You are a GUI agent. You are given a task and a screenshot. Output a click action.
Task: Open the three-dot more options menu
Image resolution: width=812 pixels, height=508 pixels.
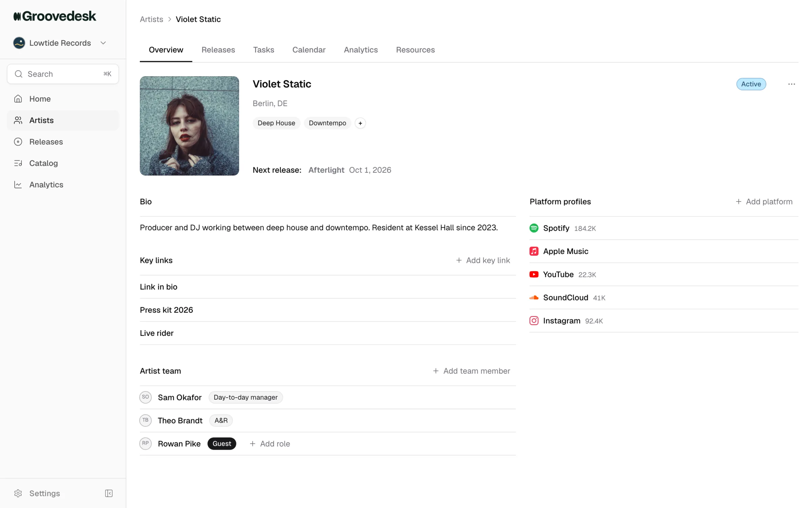click(x=791, y=84)
